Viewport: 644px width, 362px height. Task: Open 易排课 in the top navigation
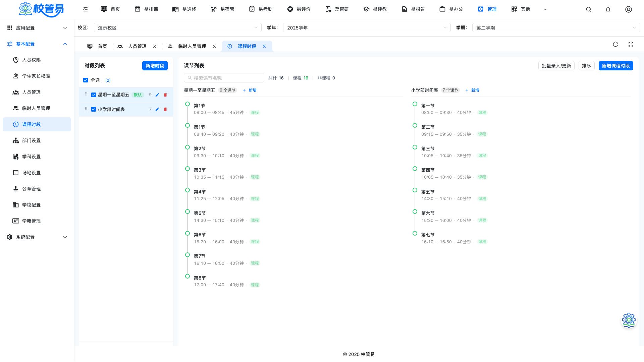(146, 9)
